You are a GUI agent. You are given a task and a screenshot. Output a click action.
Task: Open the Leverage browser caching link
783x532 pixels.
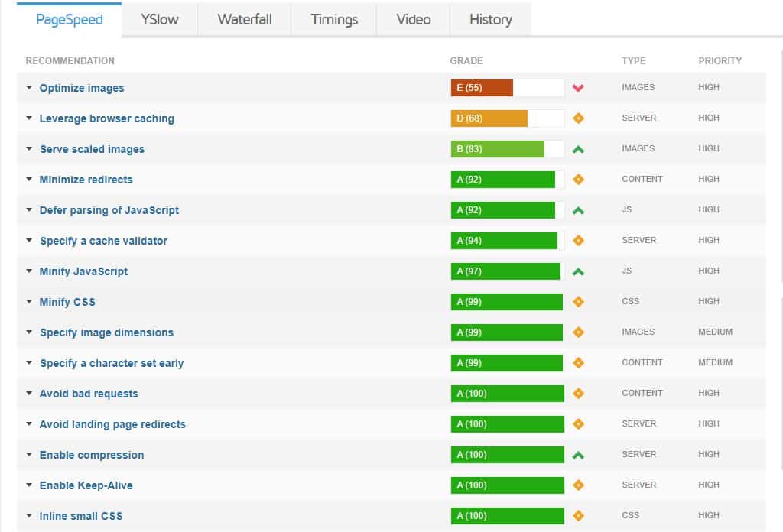click(106, 118)
